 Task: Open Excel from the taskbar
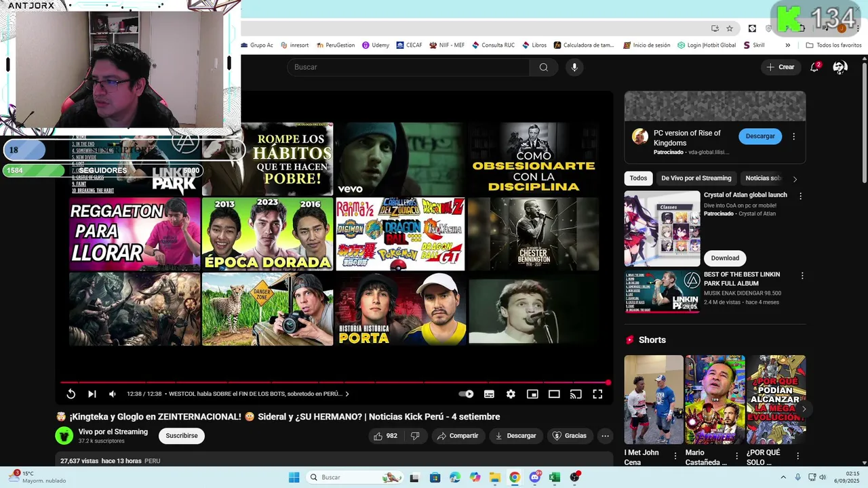point(555,477)
